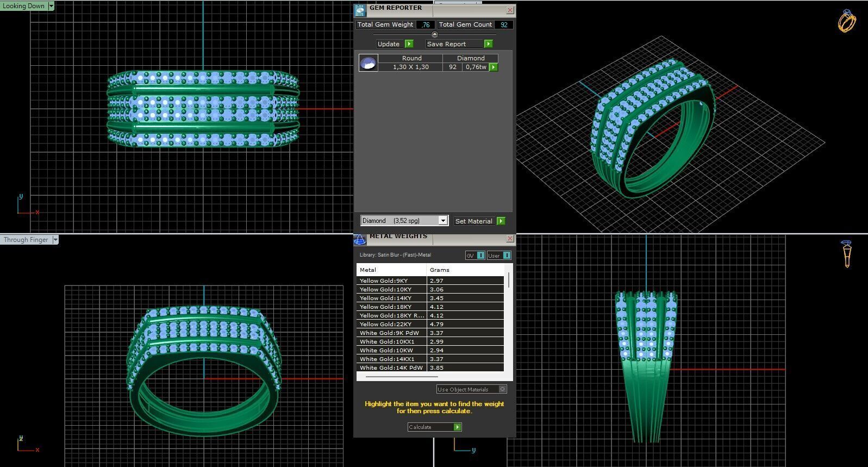Click the 2.97 grams value
This screenshot has height=467, width=868.
coord(436,281)
